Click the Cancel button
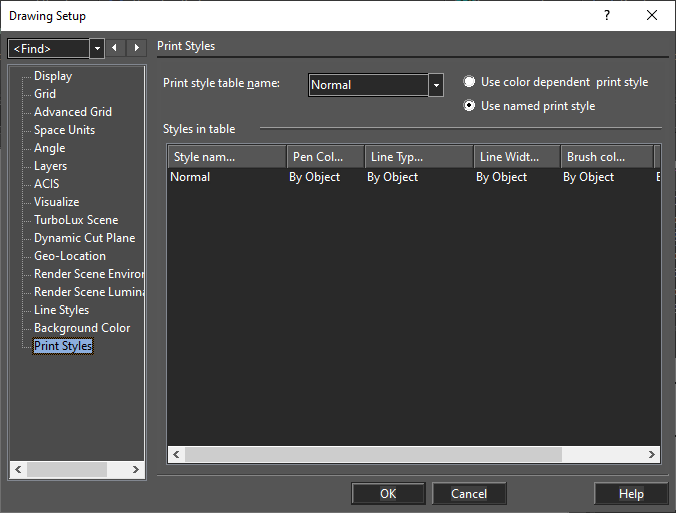The height and width of the screenshot is (513, 676). click(469, 494)
